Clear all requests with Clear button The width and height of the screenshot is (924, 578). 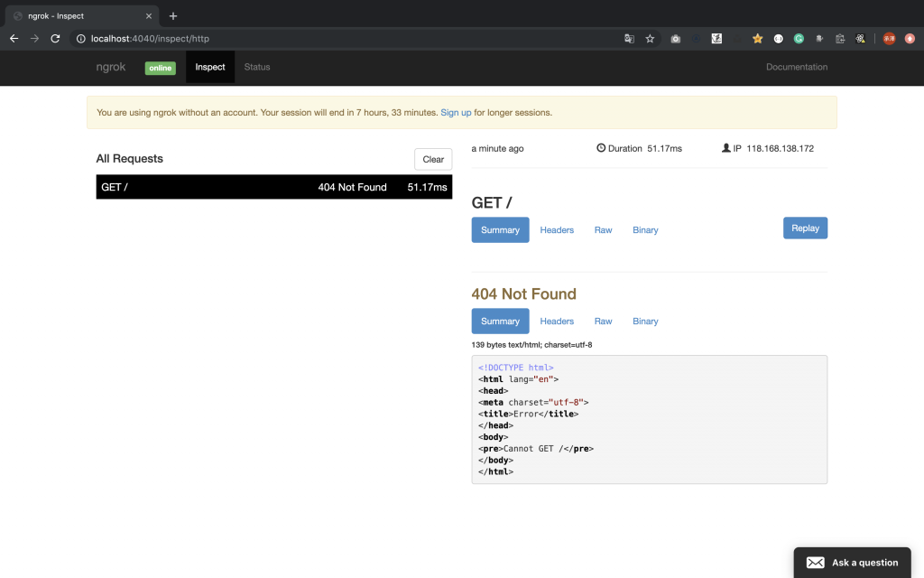point(433,159)
